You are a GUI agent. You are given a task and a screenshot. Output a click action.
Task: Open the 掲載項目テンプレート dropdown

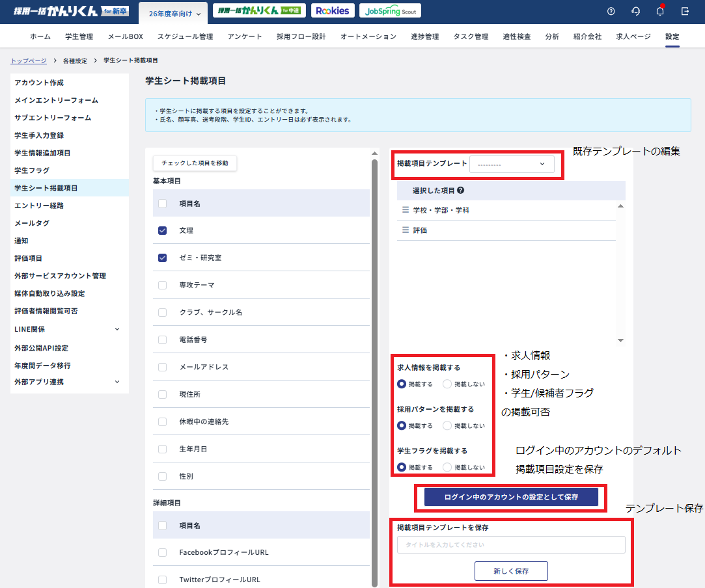[512, 164]
